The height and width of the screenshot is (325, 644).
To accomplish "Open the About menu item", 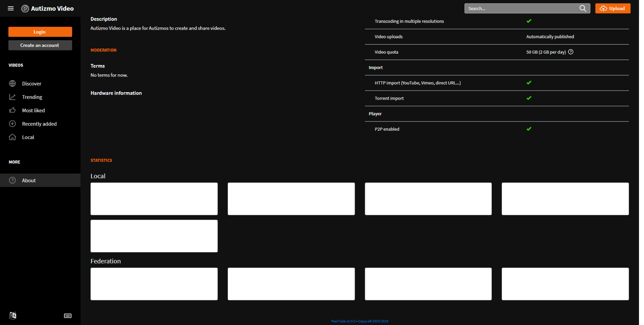I will tap(29, 180).
